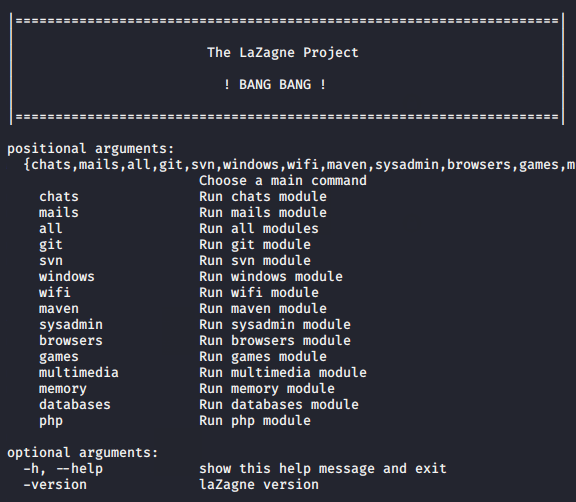Select the positional arguments heading
The image size is (576, 502).
point(90,149)
